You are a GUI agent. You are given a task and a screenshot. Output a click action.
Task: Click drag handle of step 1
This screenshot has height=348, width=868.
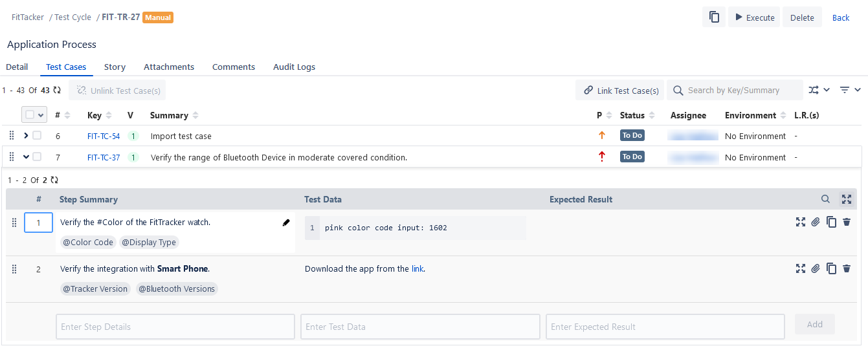14,223
